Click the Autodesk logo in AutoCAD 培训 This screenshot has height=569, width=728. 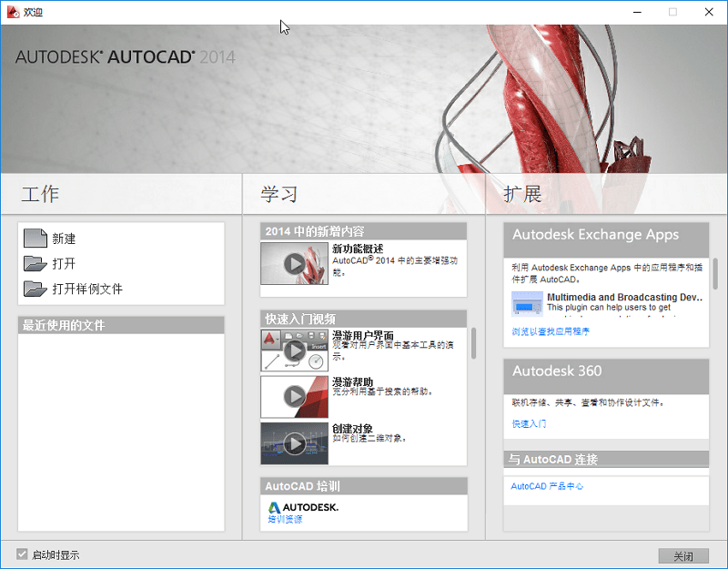click(x=303, y=507)
